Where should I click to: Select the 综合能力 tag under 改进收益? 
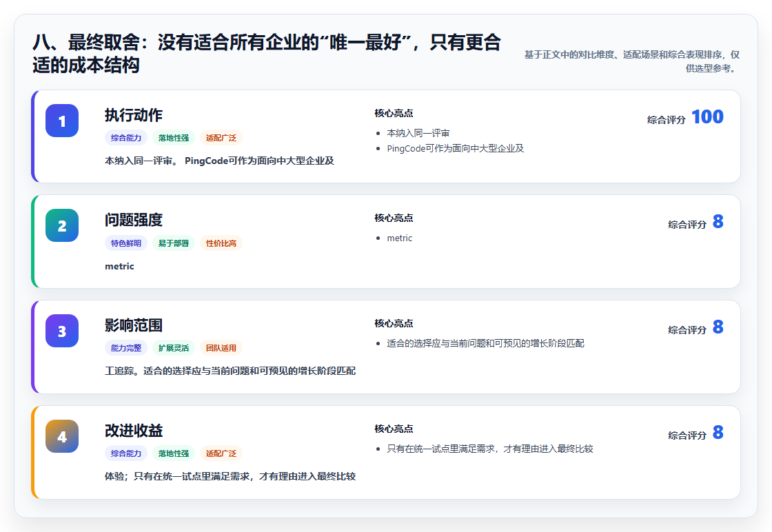(x=126, y=453)
